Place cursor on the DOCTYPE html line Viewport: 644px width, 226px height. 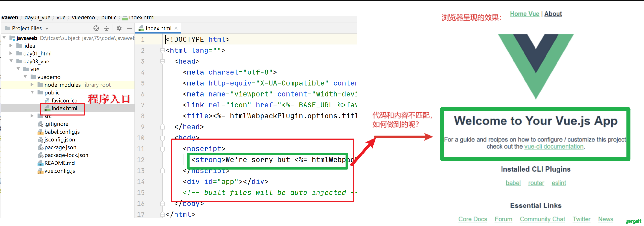point(197,40)
